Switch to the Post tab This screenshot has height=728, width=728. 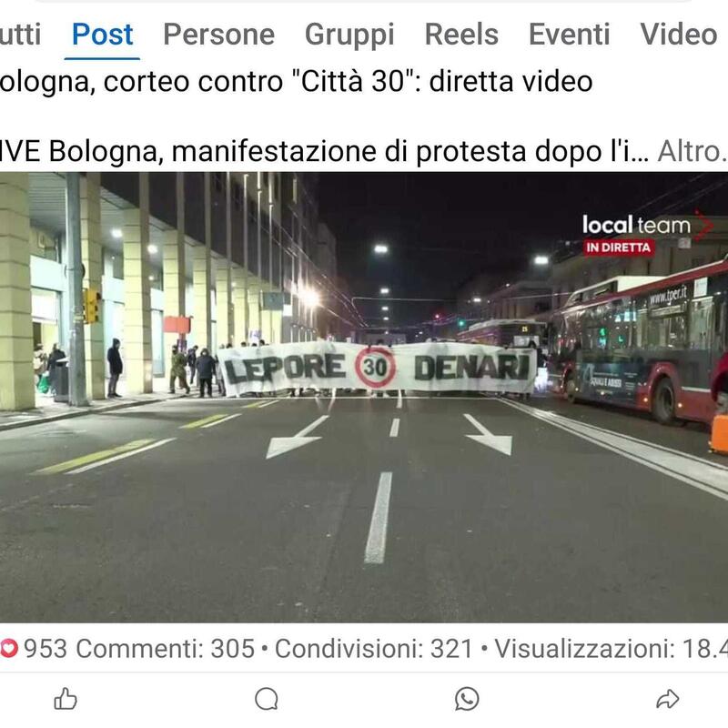point(102,35)
